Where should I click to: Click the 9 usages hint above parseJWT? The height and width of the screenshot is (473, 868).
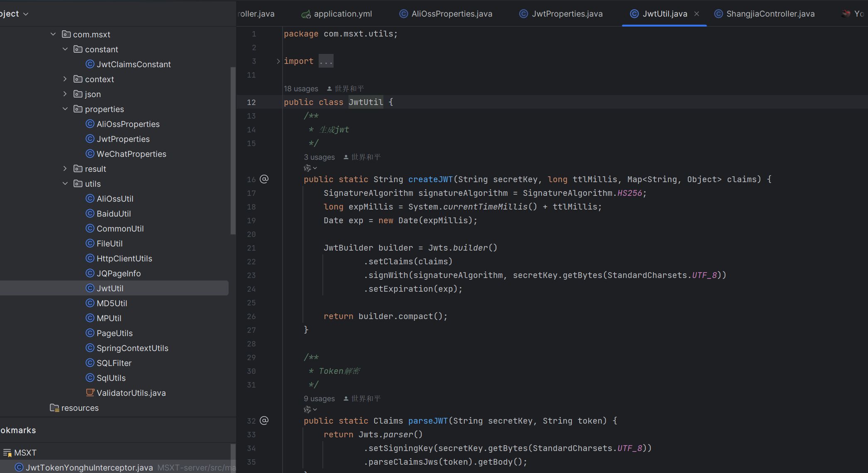319,399
